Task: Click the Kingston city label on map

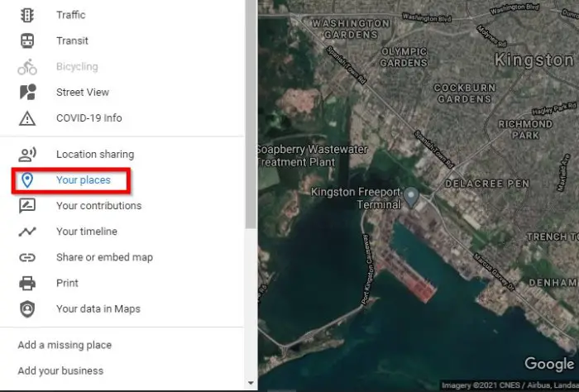Action: [534, 60]
